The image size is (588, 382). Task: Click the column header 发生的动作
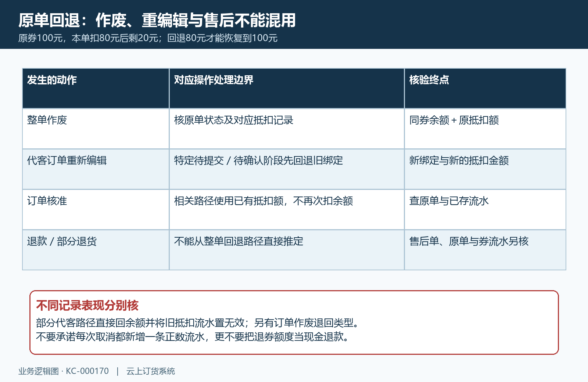click(96, 88)
